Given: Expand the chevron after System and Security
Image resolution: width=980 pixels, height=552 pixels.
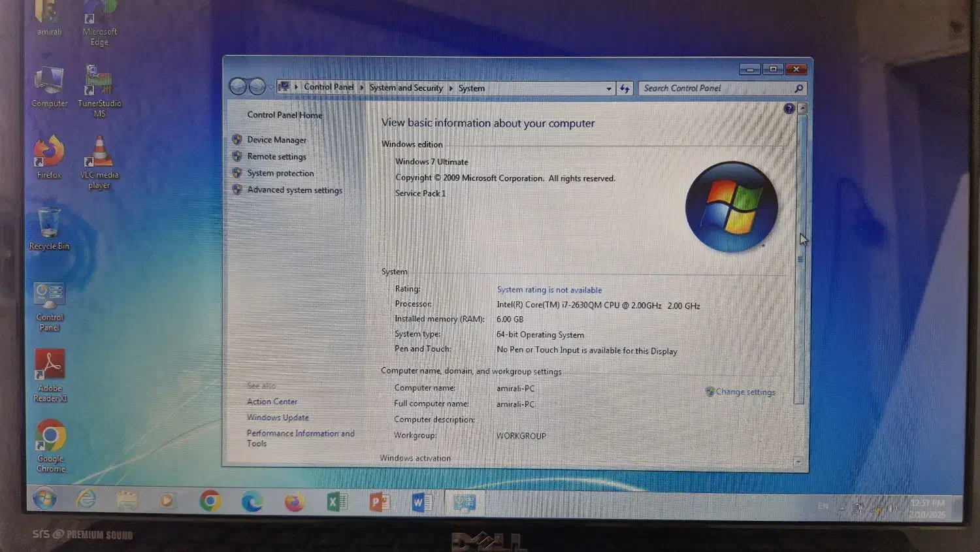Looking at the screenshot, I should click(x=451, y=88).
